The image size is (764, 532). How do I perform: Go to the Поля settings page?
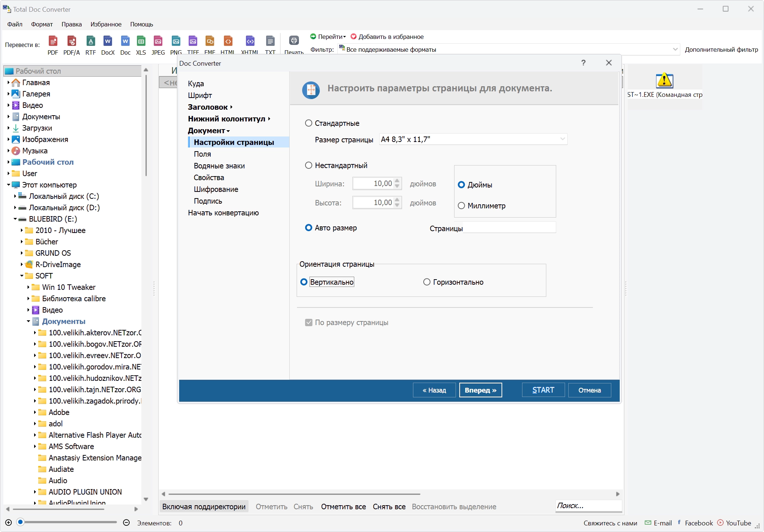point(202,154)
